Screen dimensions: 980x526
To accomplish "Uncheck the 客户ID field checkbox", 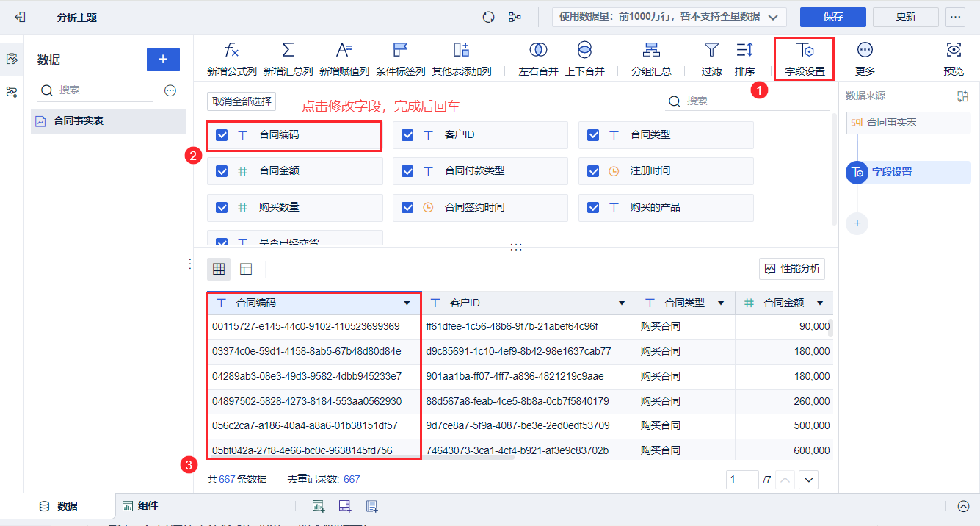I will [407, 135].
